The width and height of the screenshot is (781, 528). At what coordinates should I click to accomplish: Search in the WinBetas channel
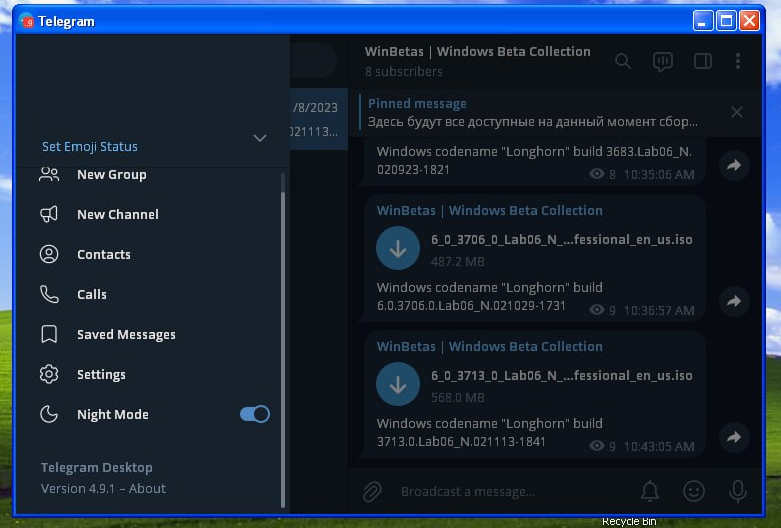[x=623, y=61]
